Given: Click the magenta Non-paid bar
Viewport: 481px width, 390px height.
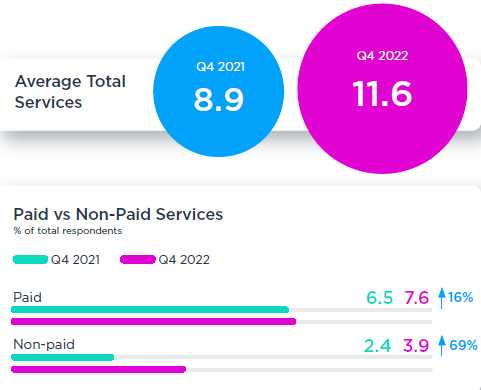Looking at the screenshot, I should (x=99, y=369).
